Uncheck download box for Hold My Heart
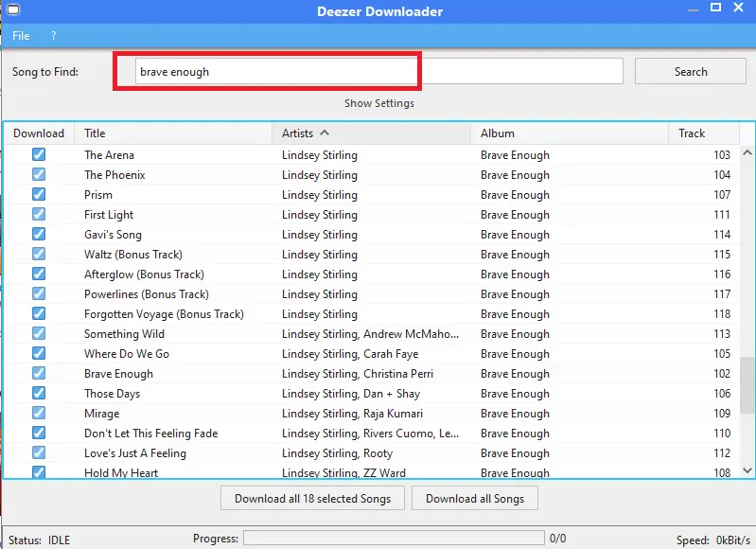 39,471
